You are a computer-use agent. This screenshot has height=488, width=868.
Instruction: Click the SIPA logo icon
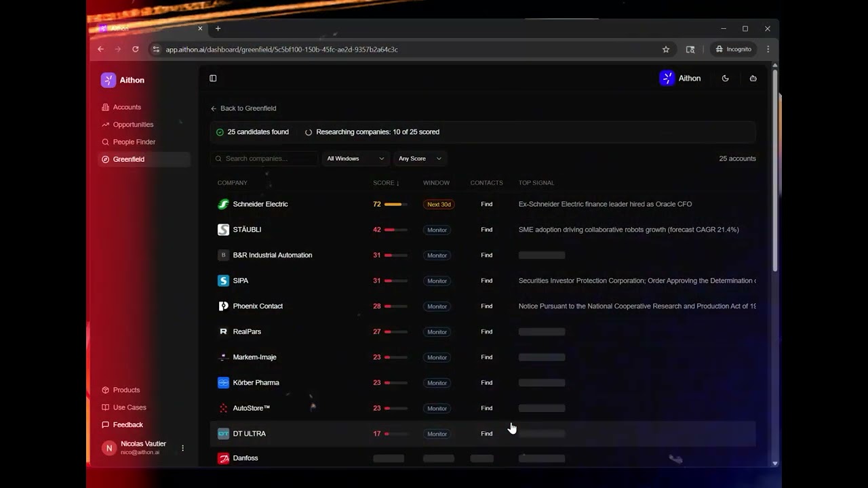(x=223, y=281)
